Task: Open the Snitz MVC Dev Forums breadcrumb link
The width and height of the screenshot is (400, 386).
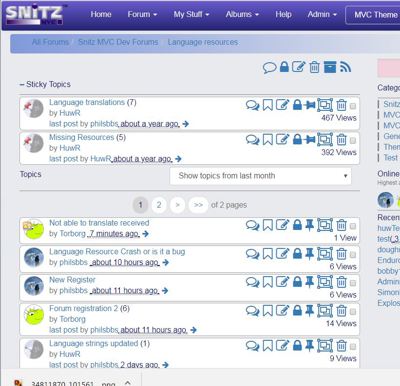Action: 118,42
